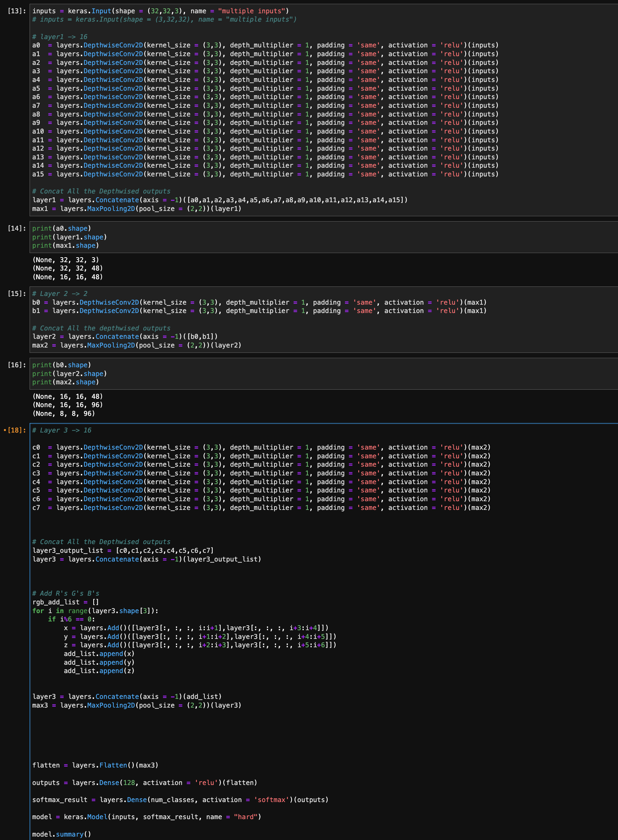
Task: Click the print(a0.shape) line
Action: coord(61,228)
